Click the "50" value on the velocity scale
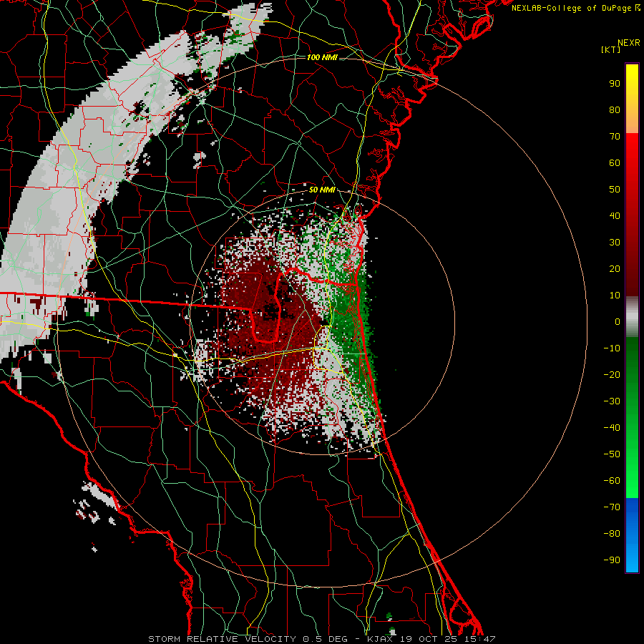Screen dimensions: 644x644 (615, 190)
